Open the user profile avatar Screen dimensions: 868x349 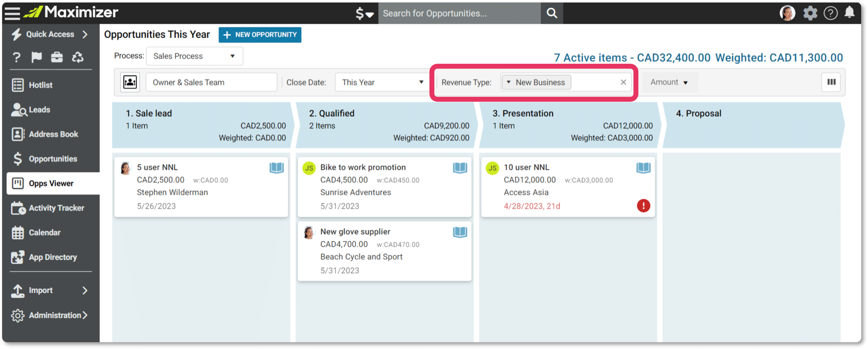click(x=787, y=13)
